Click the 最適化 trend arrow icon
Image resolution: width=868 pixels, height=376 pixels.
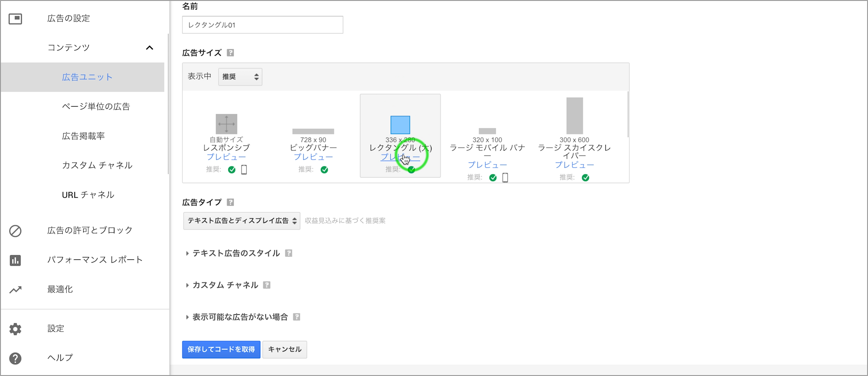pyautogui.click(x=15, y=290)
